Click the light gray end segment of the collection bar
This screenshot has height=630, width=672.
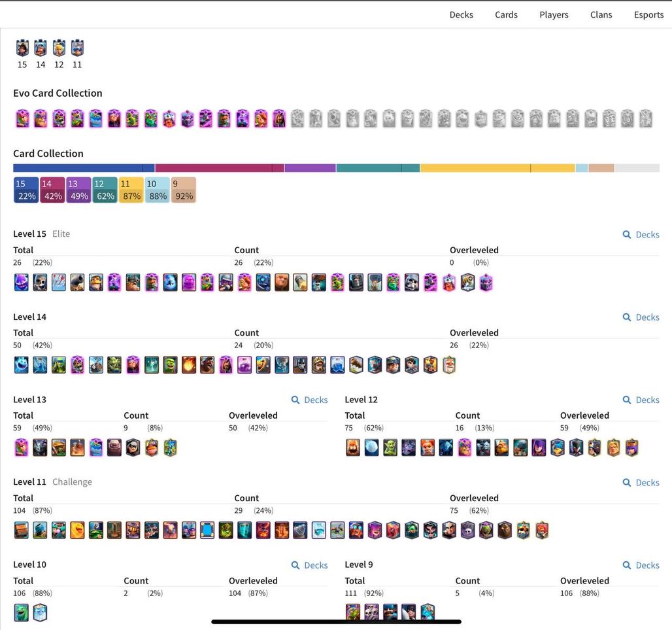point(637,168)
